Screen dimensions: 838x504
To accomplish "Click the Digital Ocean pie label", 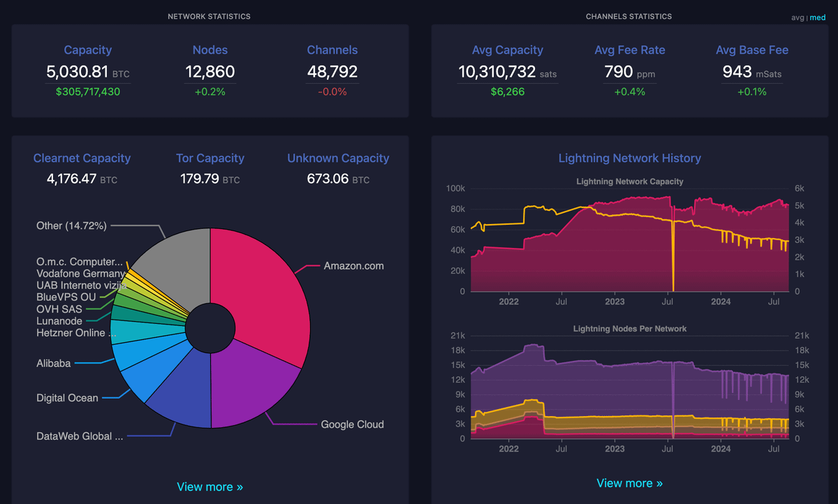I will pos(67,398).
